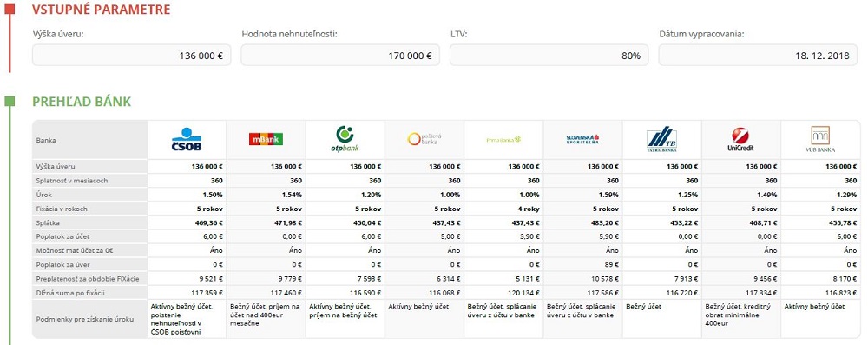Click the 120 134 € remaining debt cell
Screen dimensions: 868x345
(x=503, y=293)
